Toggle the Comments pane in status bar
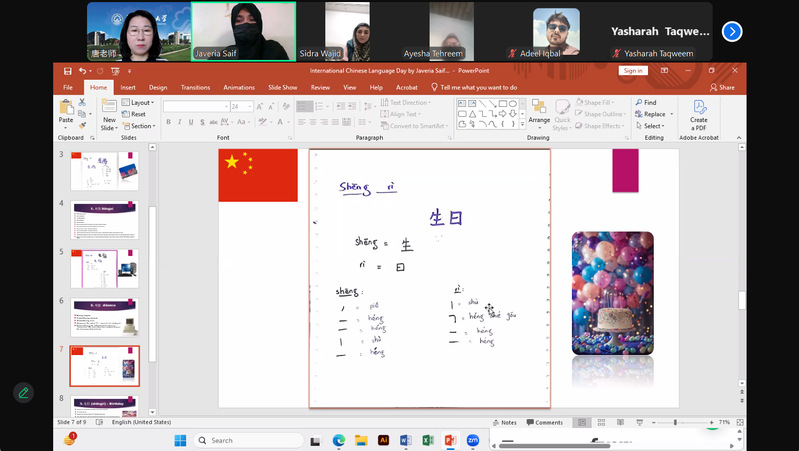This screenshot has height=451, width=799. [545, 422]
